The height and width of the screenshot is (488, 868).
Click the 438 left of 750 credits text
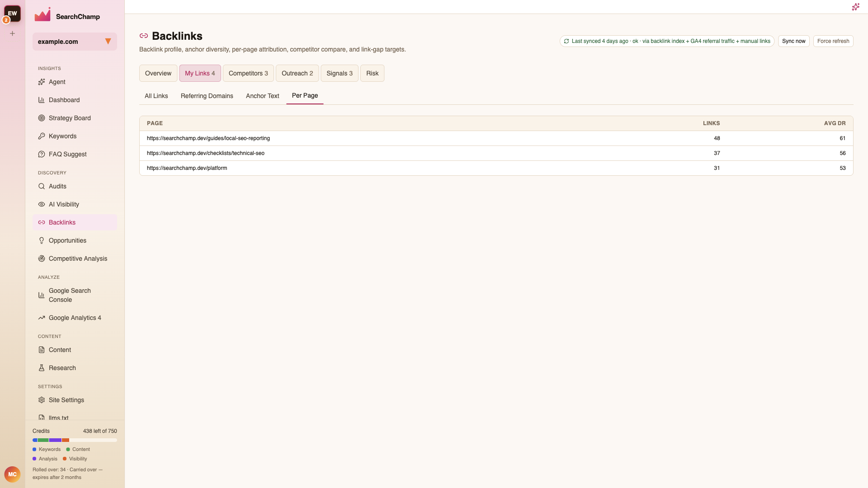coord(100,431)
